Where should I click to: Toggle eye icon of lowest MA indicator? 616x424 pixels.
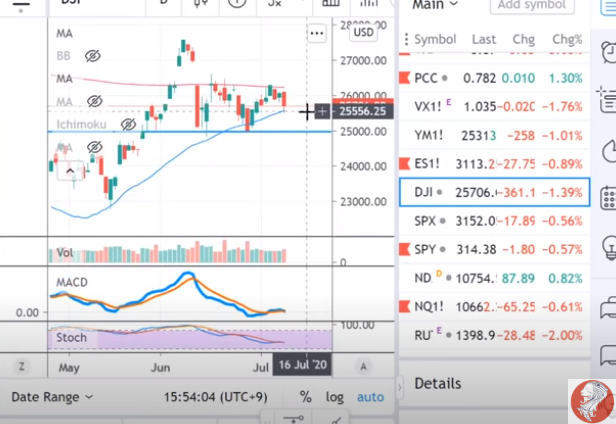click(x=94, y=147)
